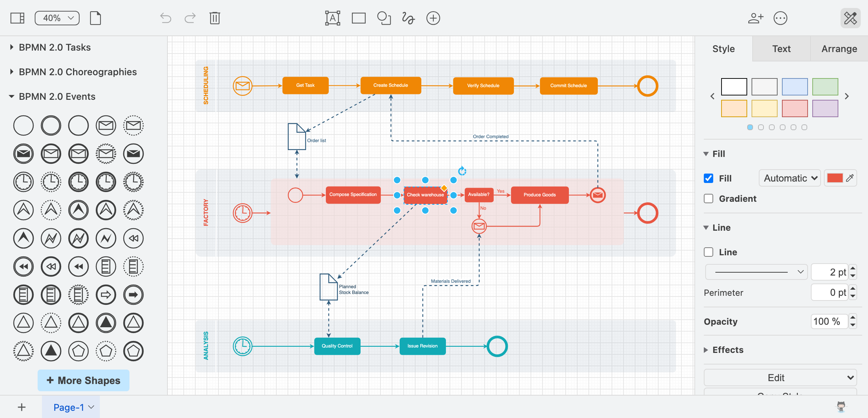The image size is (868, 418).
Task: Toggle the Format panel icon
Action: tap(850, 18)
